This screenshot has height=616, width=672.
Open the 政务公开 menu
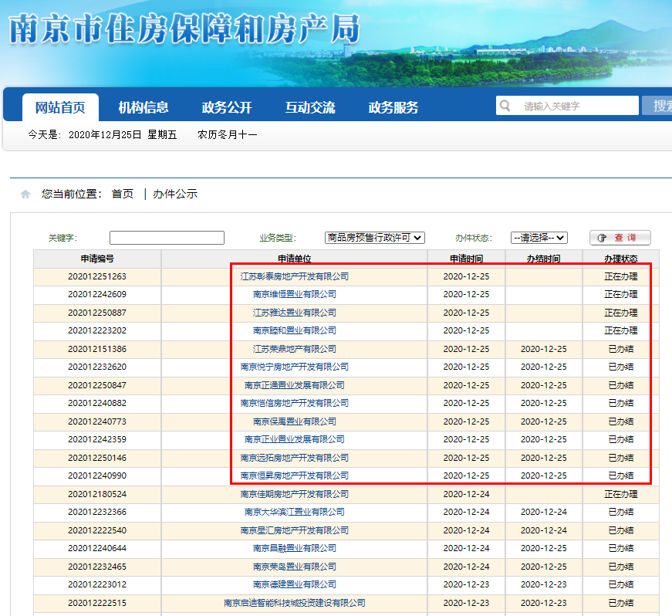(x=227, y=107)
